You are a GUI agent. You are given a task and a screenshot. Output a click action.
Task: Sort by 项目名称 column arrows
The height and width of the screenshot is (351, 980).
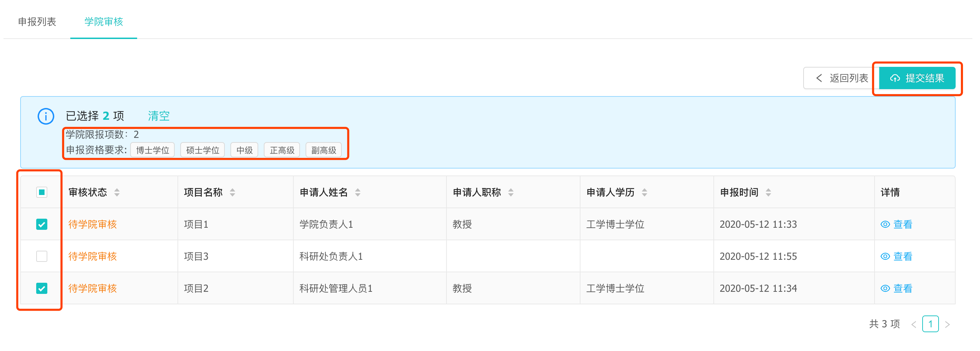tap(232, 192)
